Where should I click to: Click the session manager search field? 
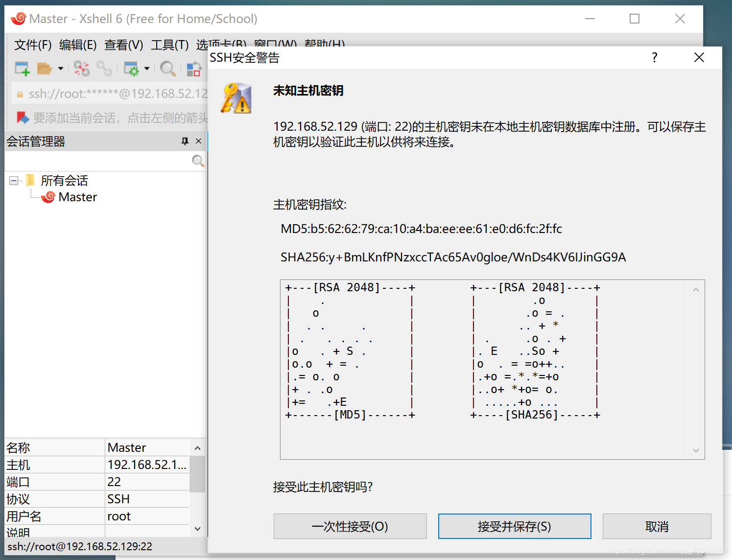[x=98, y=161]
